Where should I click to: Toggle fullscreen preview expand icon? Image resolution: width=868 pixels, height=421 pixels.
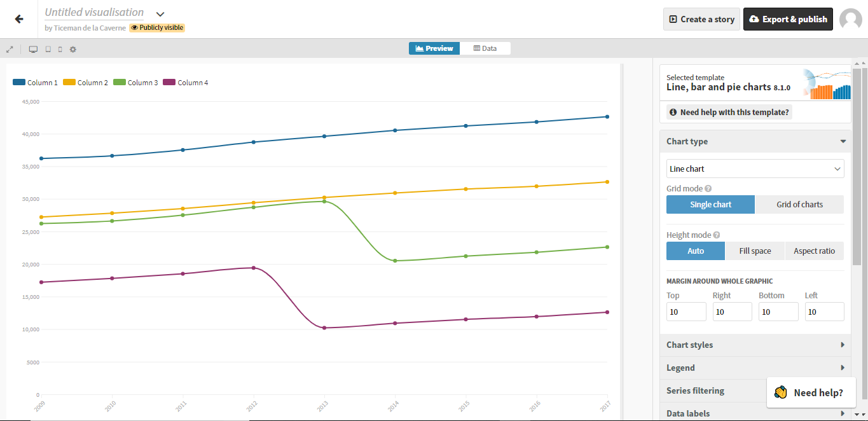pos(10,49)
